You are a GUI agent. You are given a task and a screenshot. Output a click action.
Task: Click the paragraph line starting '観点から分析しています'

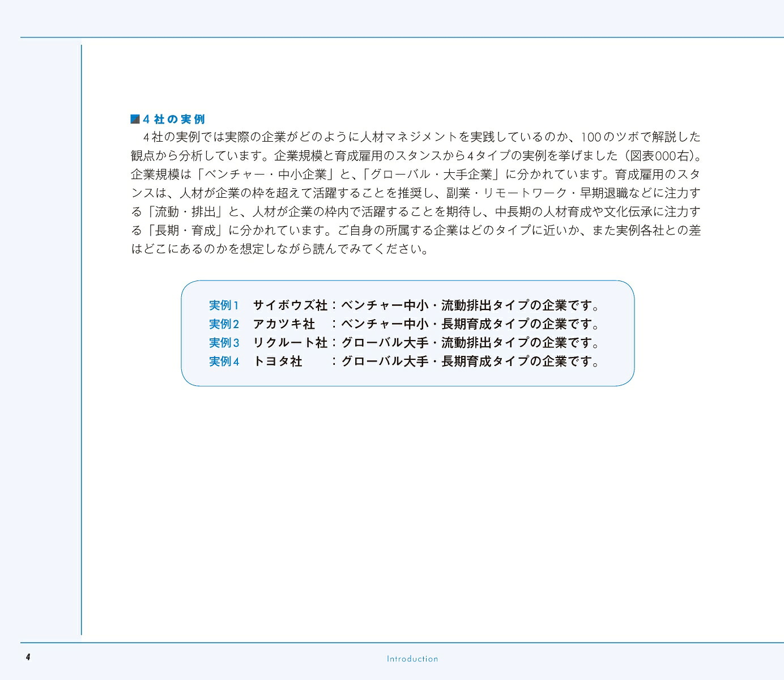pos(416,156)
